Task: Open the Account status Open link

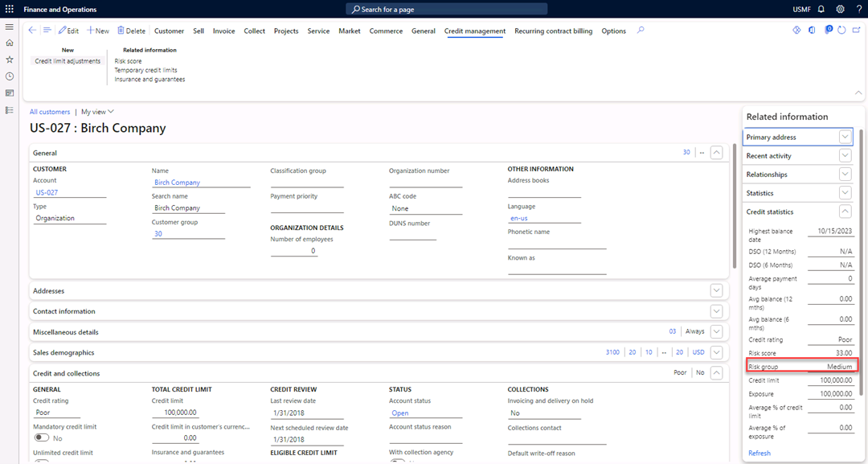Action: [x=399, y=413]
